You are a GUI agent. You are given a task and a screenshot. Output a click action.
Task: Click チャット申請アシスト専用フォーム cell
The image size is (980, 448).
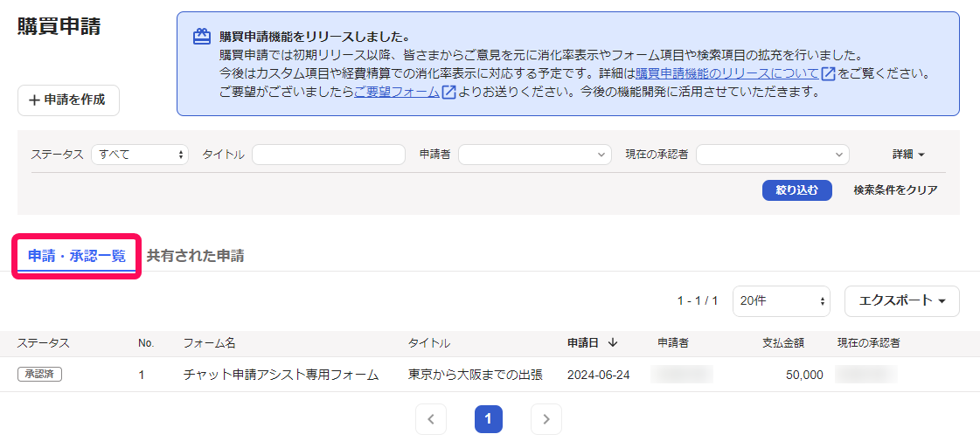click(x=281, y=375)
